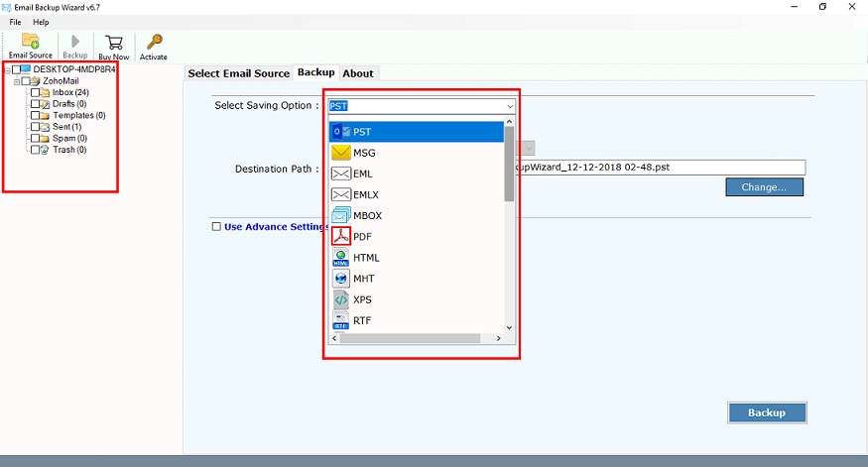Pick the MBOX format icon
This screenshot has width=868, height=467.
(341, 215)
